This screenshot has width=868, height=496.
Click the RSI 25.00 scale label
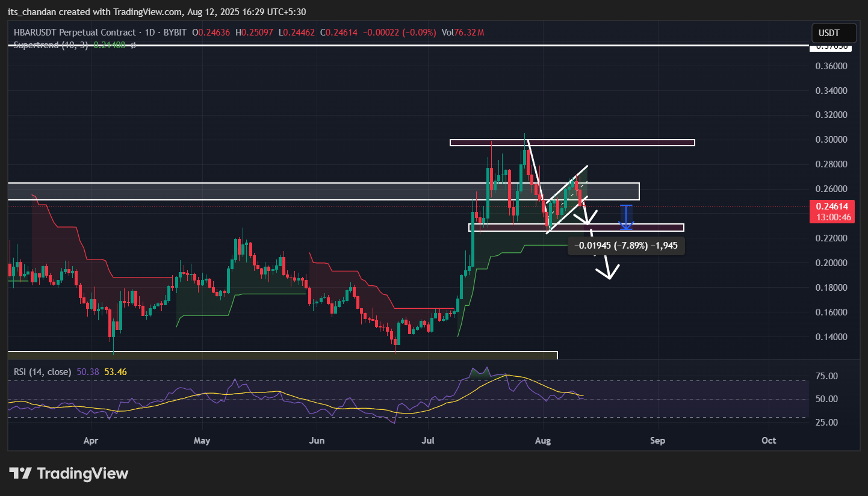click(825, 423)
